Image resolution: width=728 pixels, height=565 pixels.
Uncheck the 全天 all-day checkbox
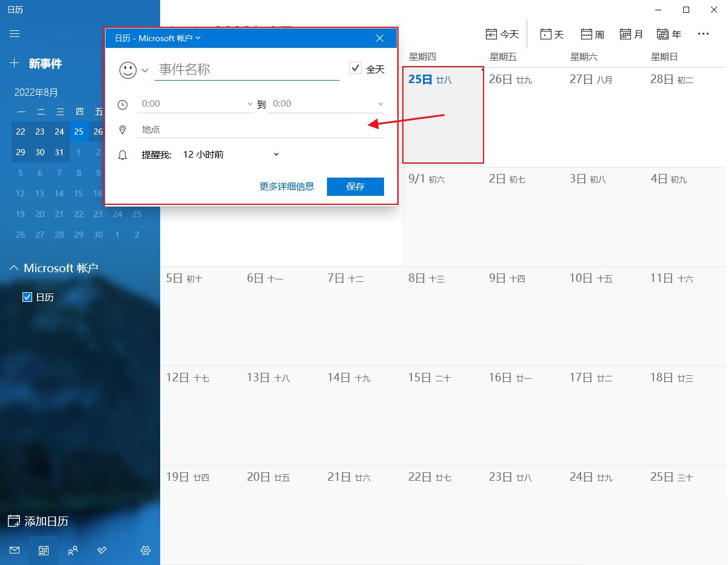pos(355,68)
